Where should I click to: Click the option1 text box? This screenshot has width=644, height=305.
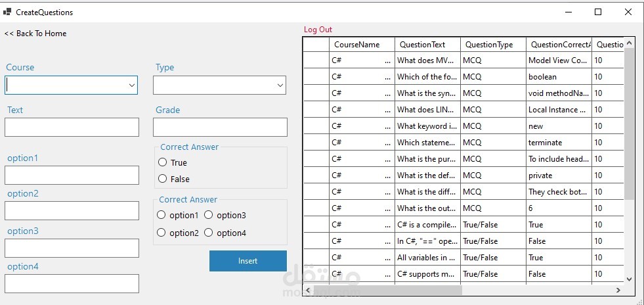(72, 176)
